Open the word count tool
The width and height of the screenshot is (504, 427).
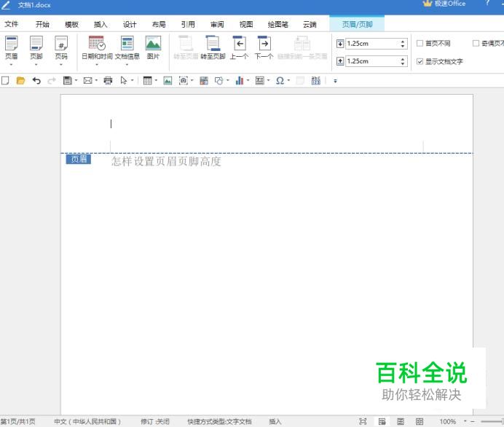point(316,80)
